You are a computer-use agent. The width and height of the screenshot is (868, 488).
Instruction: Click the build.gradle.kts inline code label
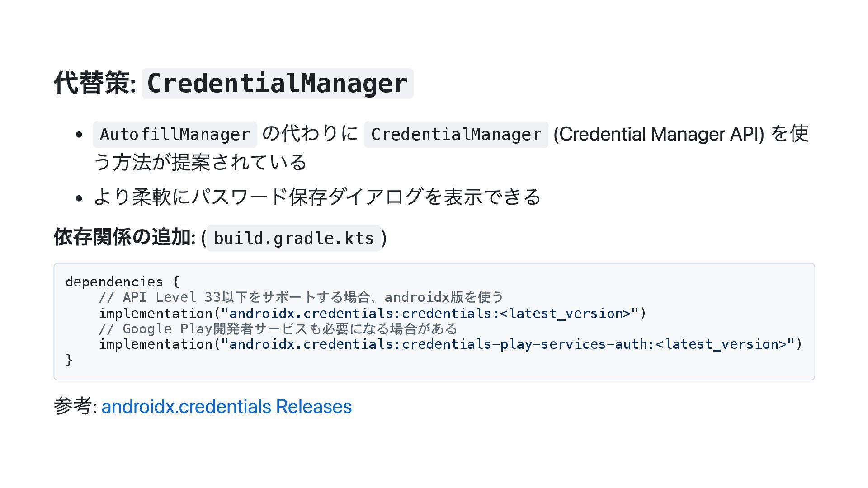(293, 238)
